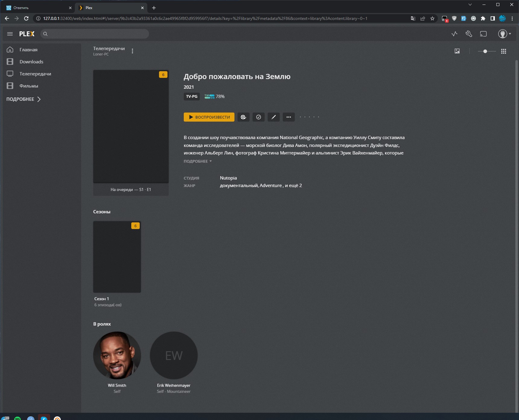Open Will Smith cast page

(x=117, y=355)
